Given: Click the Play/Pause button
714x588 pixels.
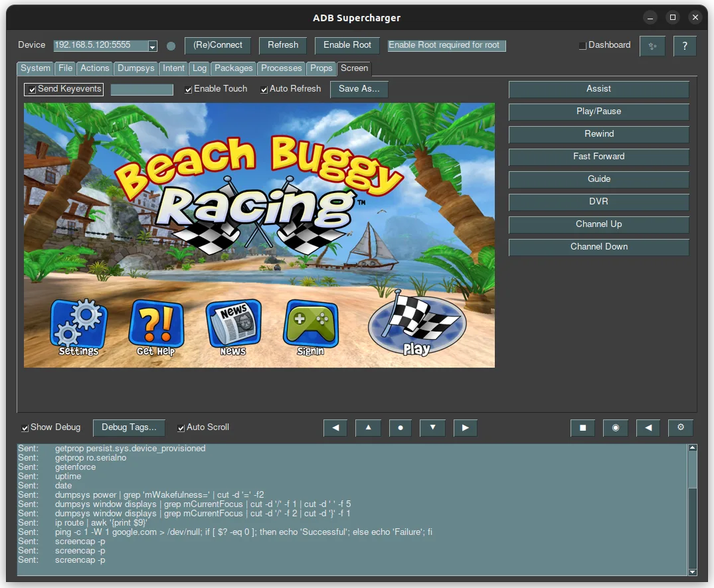Looking at the screenshot, I should [599, 112].
